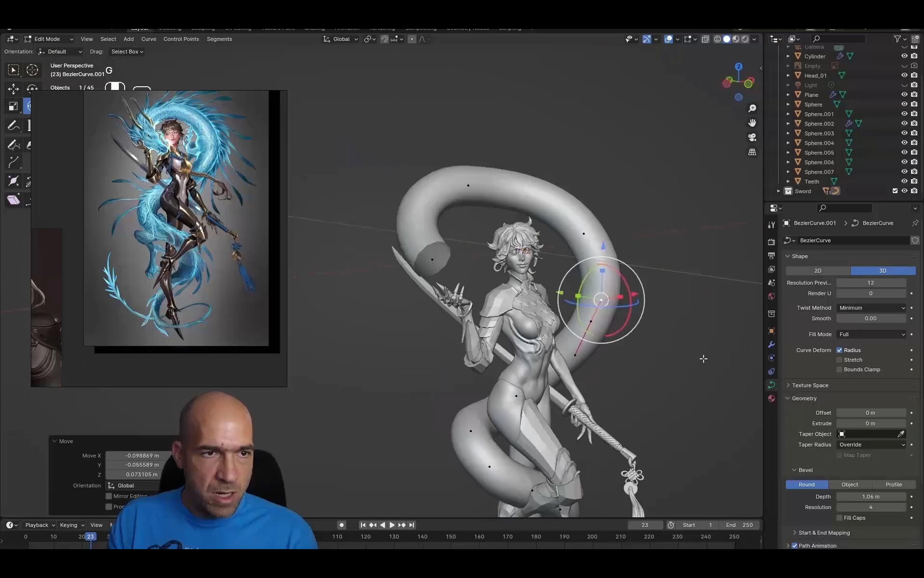Image resolution: width=924 pixels, height=578 pixels.
Task: Click the Smooth value field
Action: 871,319
